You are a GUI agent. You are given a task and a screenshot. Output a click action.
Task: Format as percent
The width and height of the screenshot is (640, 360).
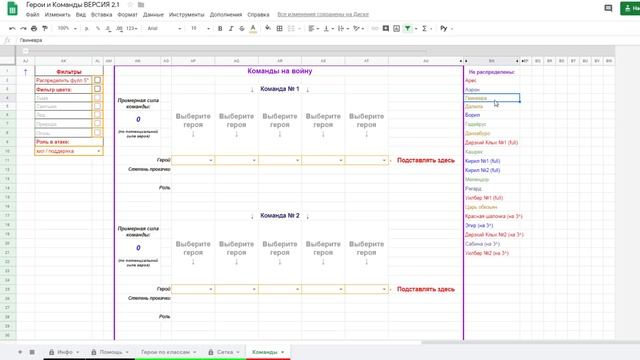point(98,29)
